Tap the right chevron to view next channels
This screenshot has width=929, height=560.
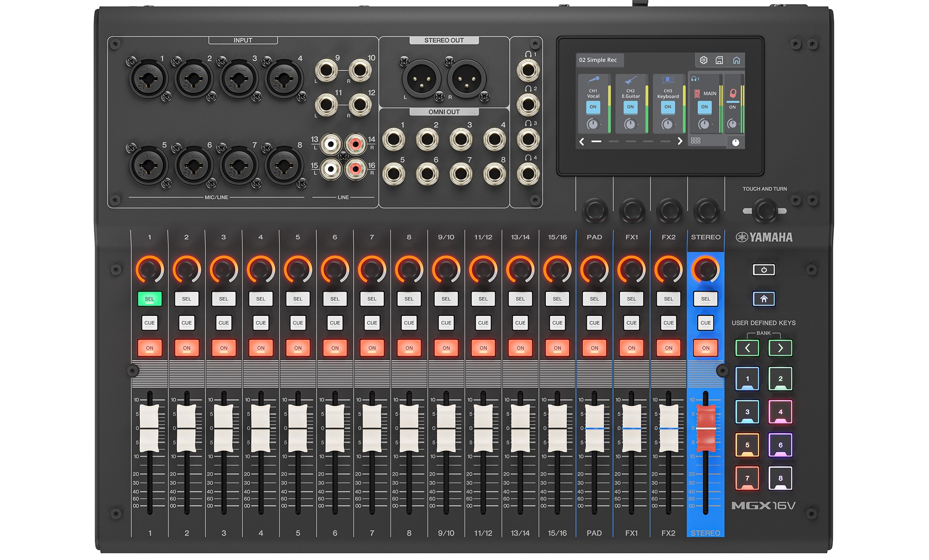(x=680, y=141)
